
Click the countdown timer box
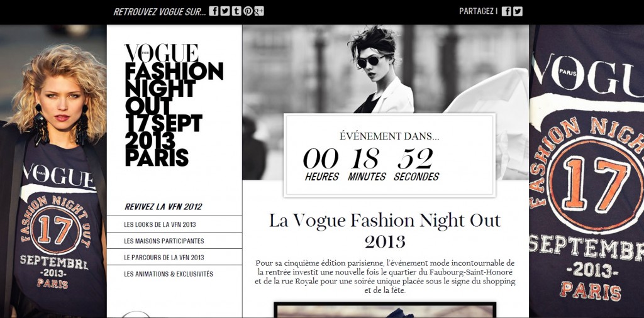click(389, 155)
